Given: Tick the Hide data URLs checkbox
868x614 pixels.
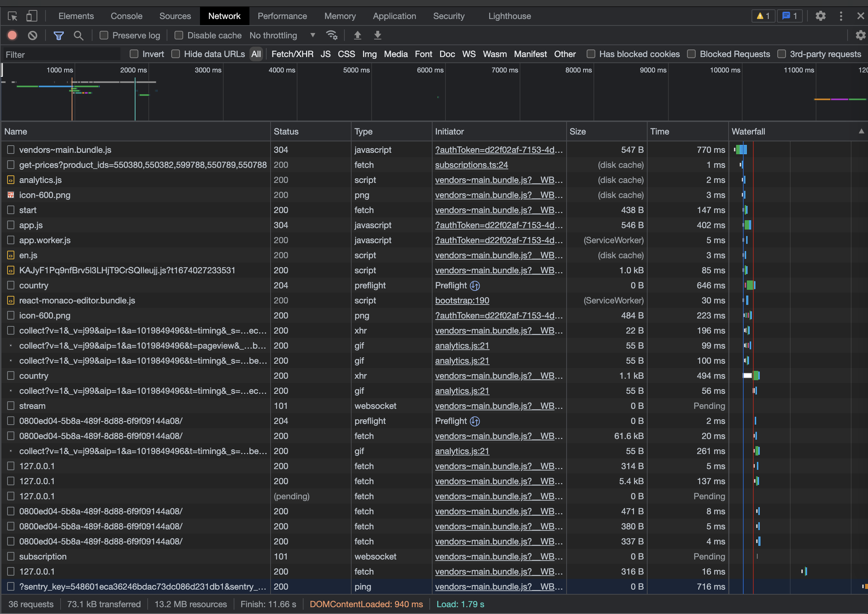Looking at the screenshot, I should (x=175, y=54).
